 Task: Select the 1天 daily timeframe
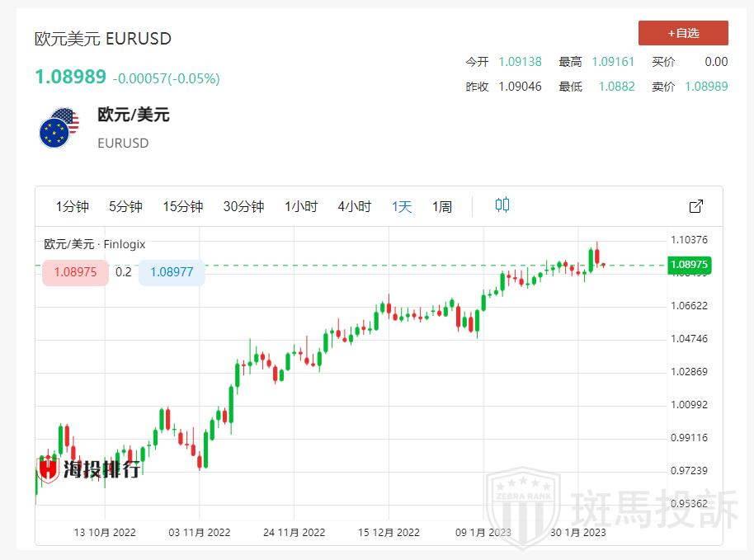402,206
